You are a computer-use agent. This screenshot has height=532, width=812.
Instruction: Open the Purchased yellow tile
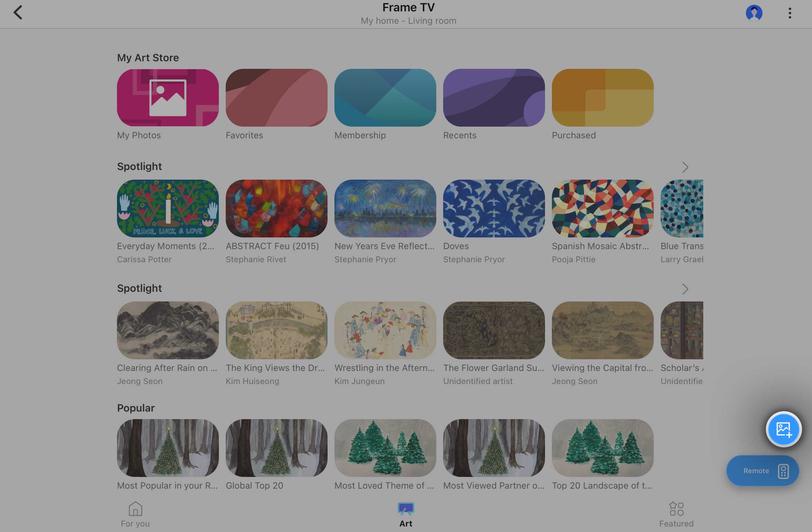click(602, 98)
